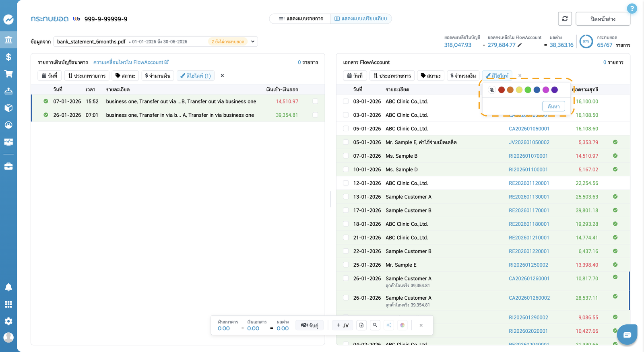The image size is (644, 352).
Task: Click the search magnifier in bottom toolbar
Action: pos(375,325)
